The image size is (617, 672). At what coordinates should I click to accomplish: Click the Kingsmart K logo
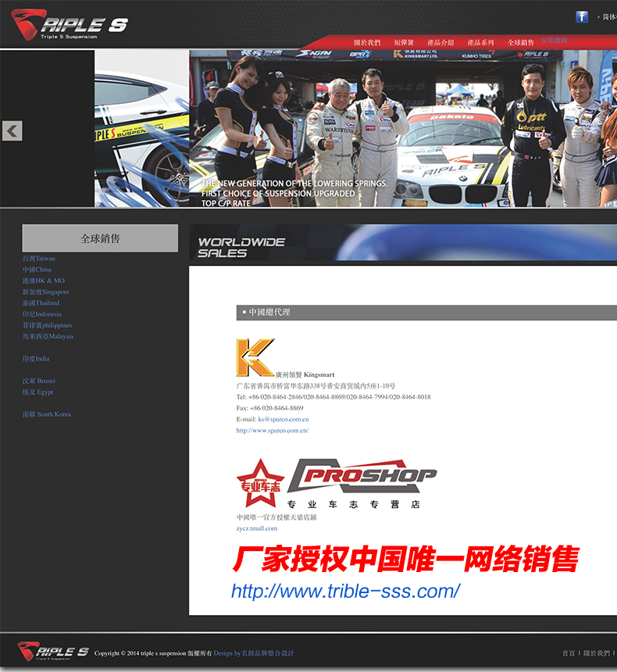255,357
